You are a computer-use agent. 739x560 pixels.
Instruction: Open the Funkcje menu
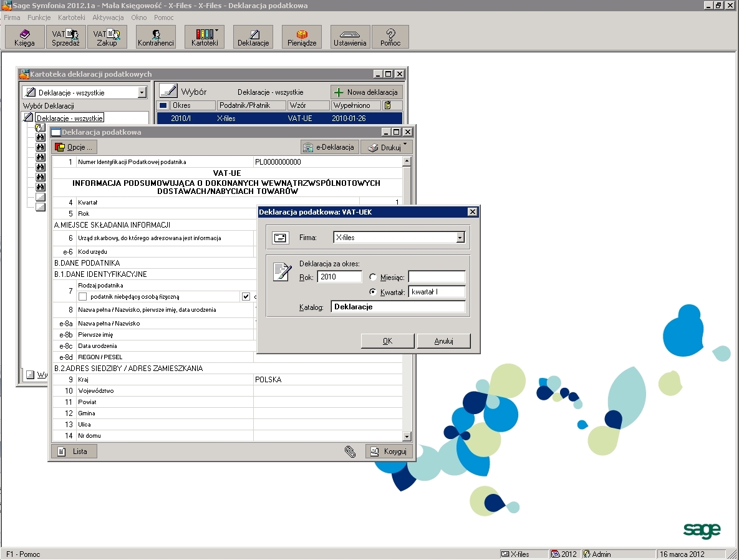[39, 17]
